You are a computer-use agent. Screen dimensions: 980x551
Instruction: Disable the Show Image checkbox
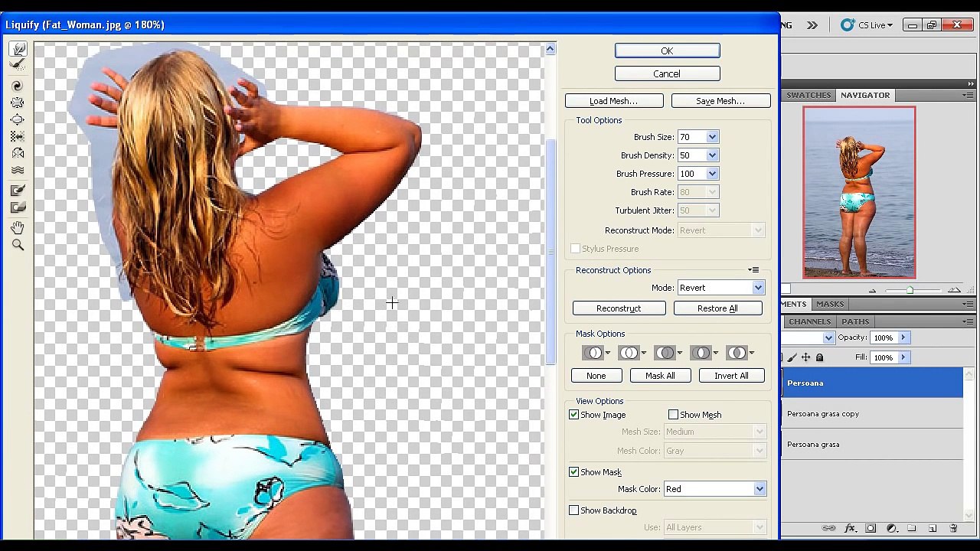click(574, 415)
